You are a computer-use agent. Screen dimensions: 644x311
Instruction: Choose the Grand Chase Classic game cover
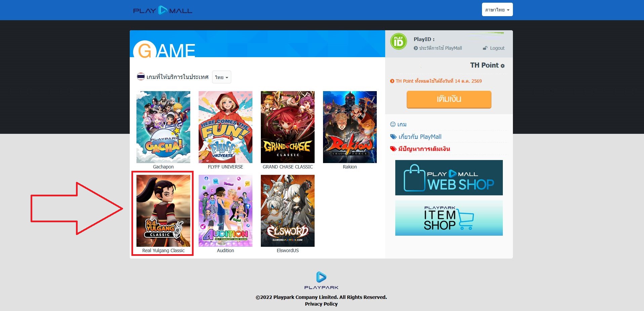coord(288,127)
